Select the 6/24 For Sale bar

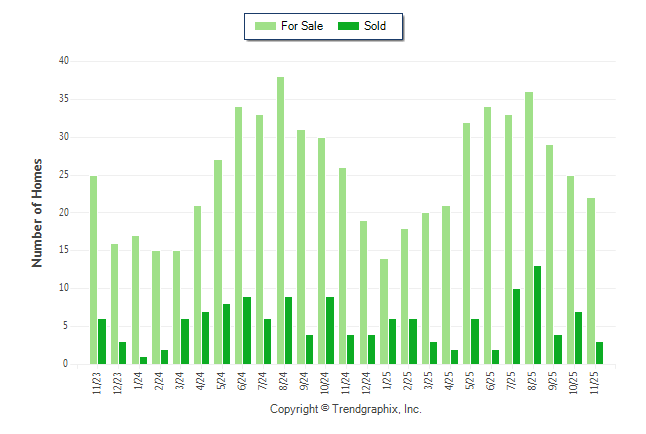point(239,235)
